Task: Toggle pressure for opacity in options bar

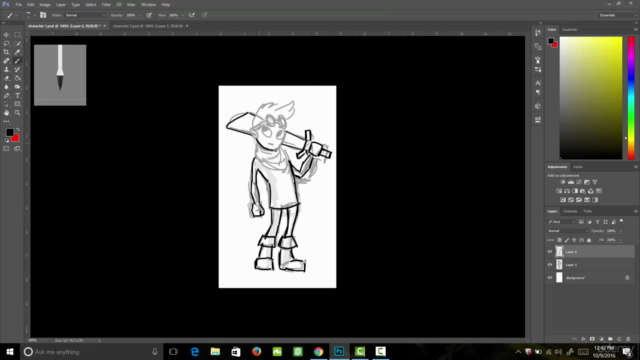Action: tap(149, 15)
